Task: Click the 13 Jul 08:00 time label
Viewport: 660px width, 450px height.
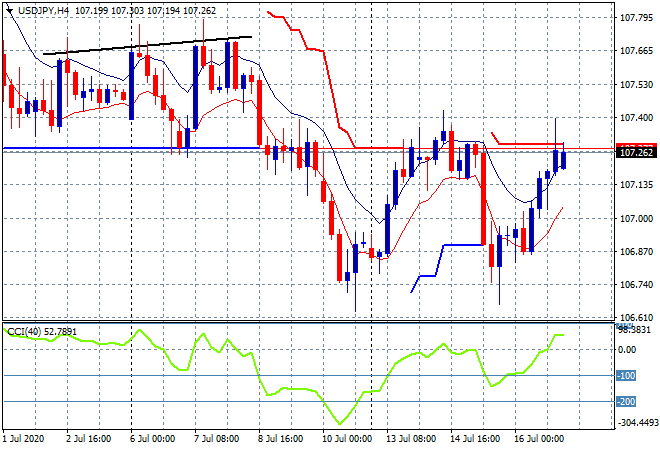Action: (x=411, y=439)
